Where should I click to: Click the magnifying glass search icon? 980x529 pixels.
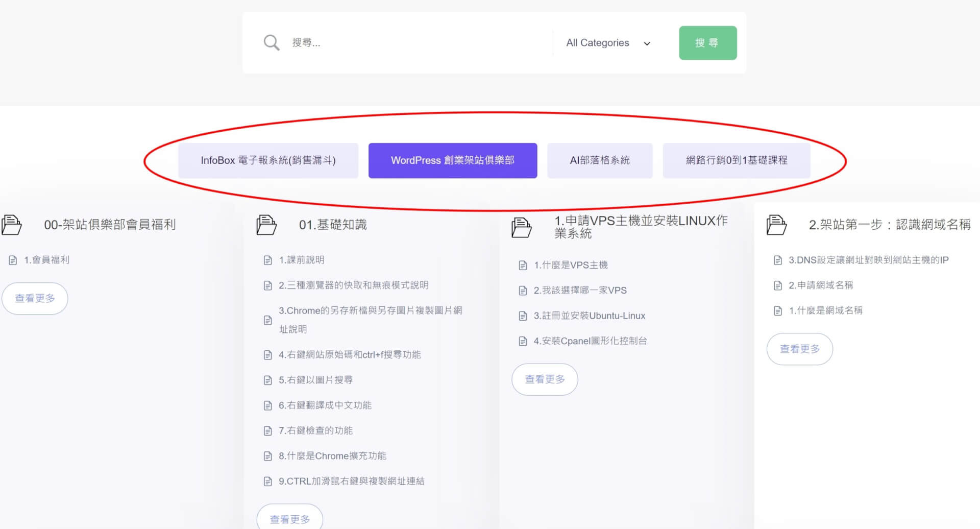click(272, 43)
